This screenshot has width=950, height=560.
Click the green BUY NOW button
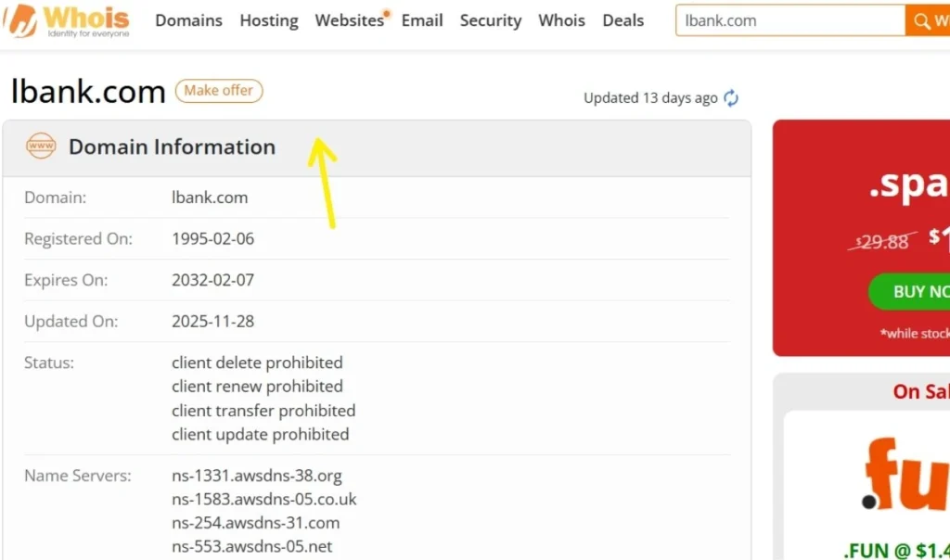[910, 291]
